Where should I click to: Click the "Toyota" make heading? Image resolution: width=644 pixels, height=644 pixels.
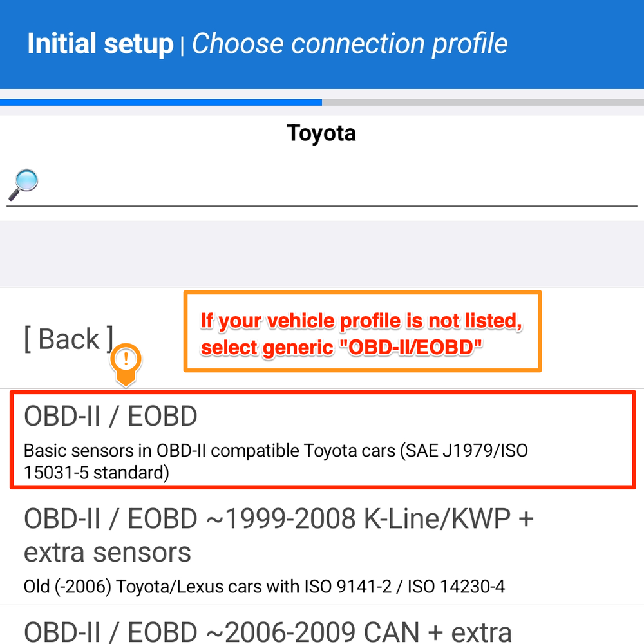(321, 133)
